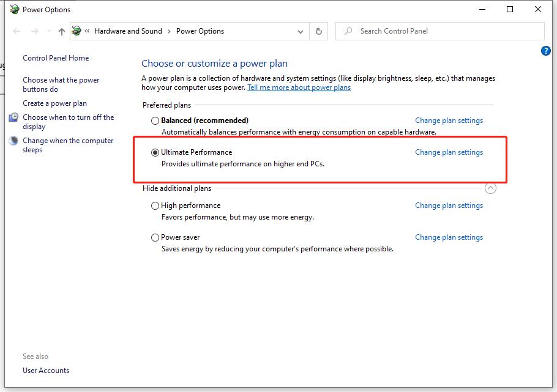The width and height of the screenshot is (557, 392).
Task: Close the Power Options window
Action: click(538, 9)
